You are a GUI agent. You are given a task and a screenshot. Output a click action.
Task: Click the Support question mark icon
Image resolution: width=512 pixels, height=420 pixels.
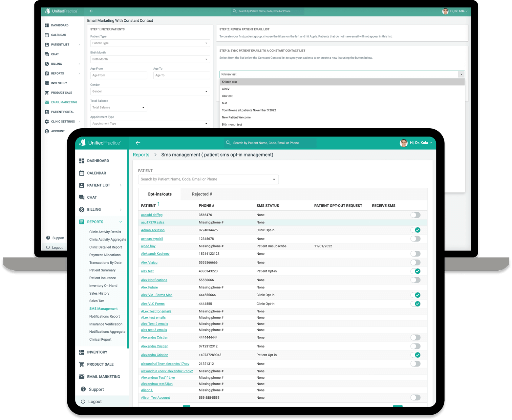pos(83,389)
